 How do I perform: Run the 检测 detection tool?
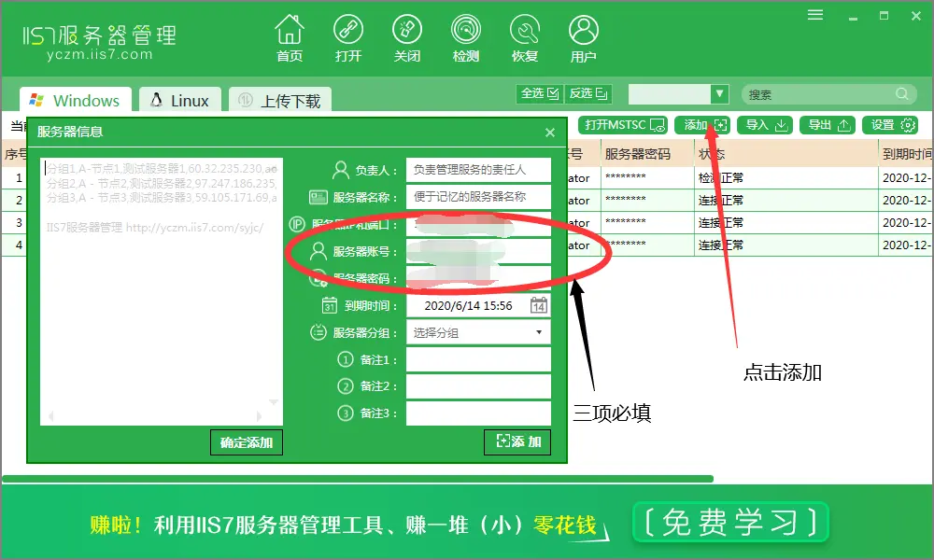tap(466, 38)
